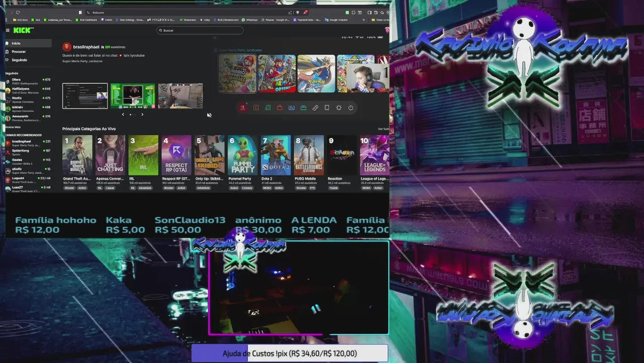This screenshot has width=644, height=363.
Task: Open the Twitch bookmark
Action: (107, 20)
